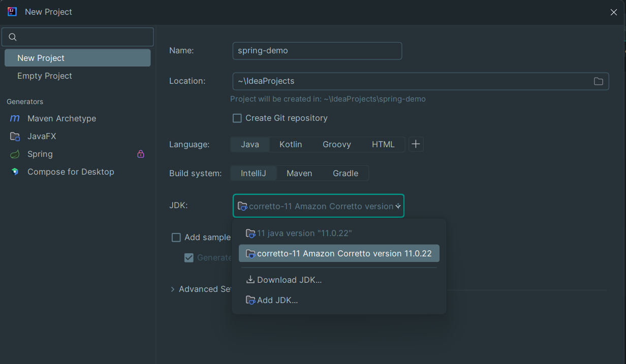Click the download icon beside Download JDK
Screen dimensions: 626x364
(x=250, y=280)
